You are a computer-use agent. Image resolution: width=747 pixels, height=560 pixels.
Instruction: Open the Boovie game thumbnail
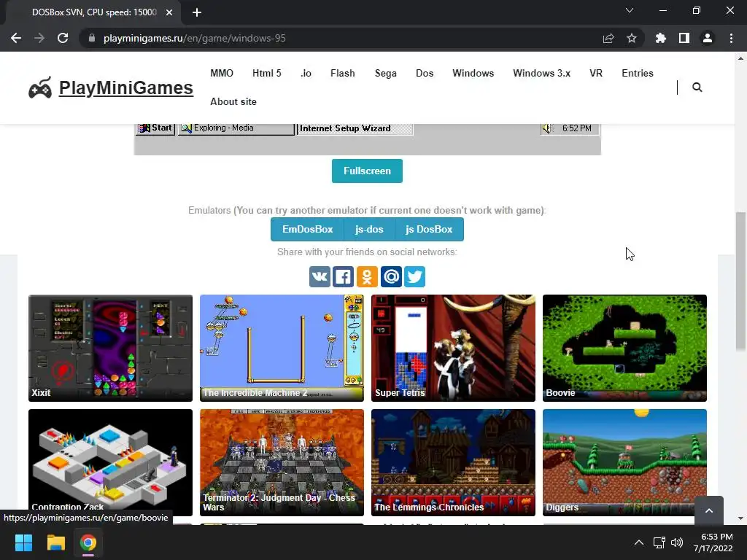coord(624,348)
